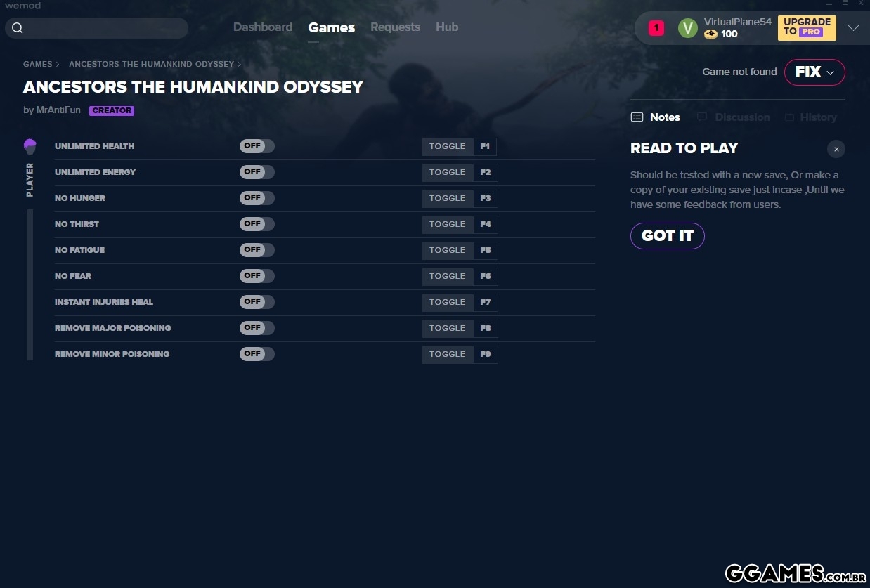
Task: Click the History panel icon
Action: click(x=789, y=117)
